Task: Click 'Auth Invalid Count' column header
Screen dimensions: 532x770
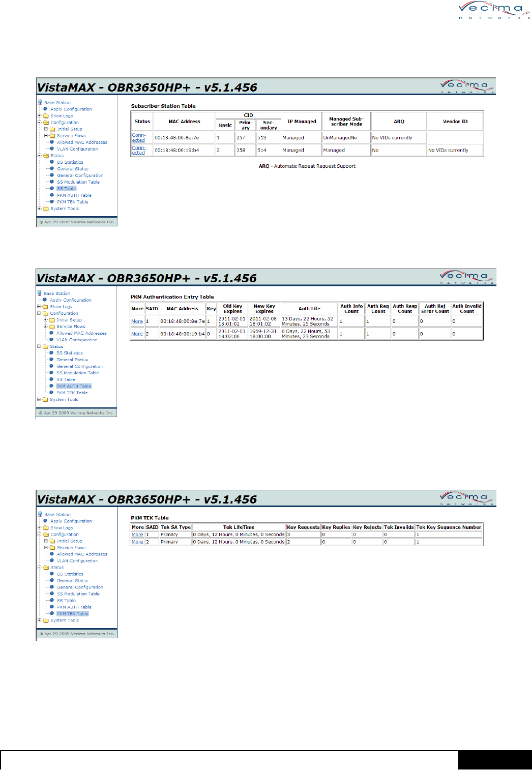Action: point(467,309)
